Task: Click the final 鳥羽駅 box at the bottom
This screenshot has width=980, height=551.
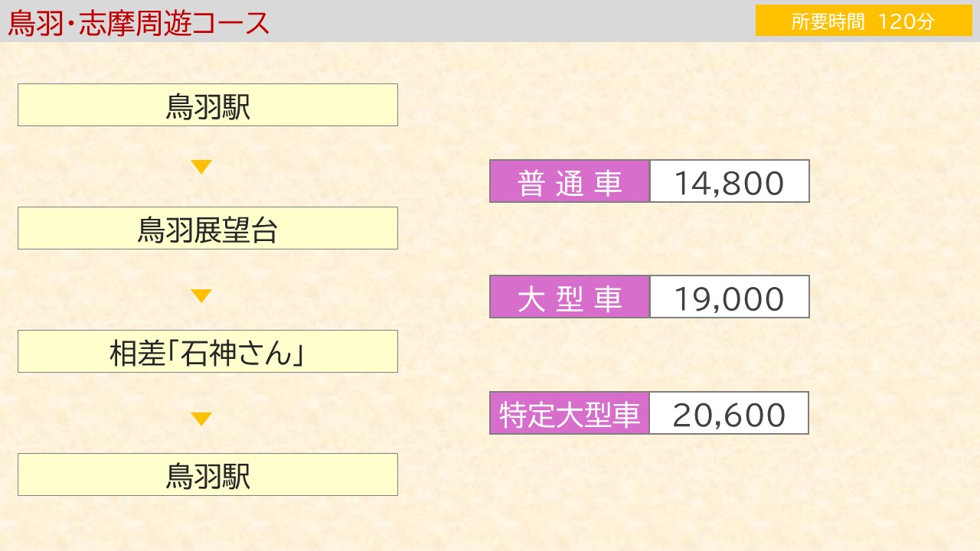Action: [x=207, y=474]
